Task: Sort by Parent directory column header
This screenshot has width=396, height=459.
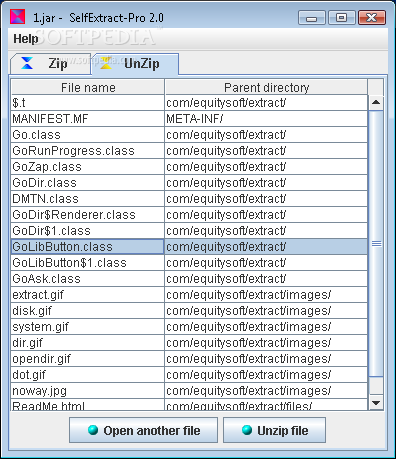Action: (x=266, y=87)
